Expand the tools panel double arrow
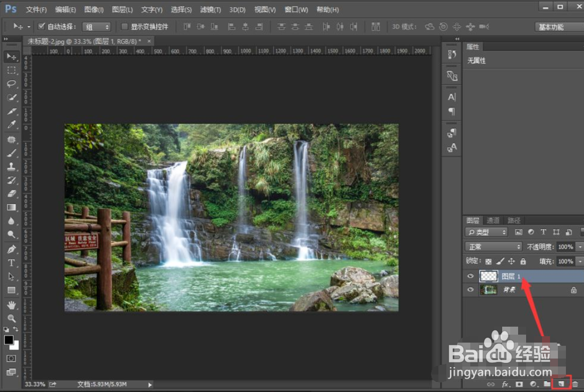Image resolution: width=584 pixels, height=392 pixels. point(6,39)
